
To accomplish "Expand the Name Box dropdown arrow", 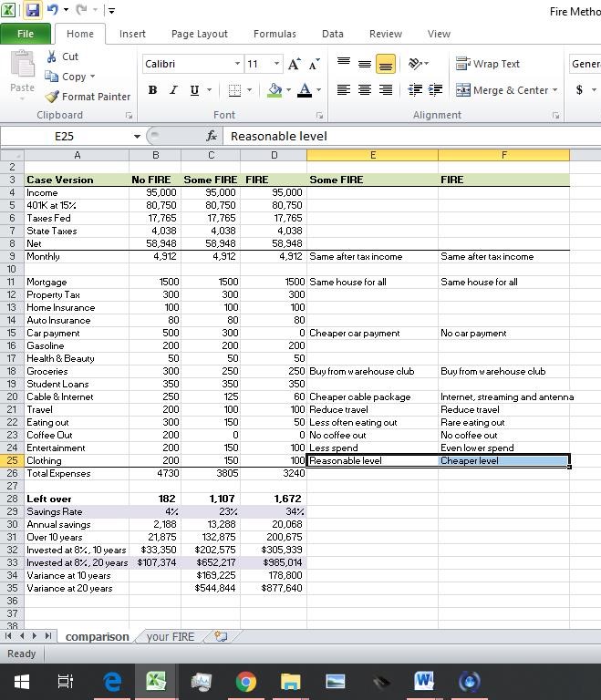I will click(138, 137).
